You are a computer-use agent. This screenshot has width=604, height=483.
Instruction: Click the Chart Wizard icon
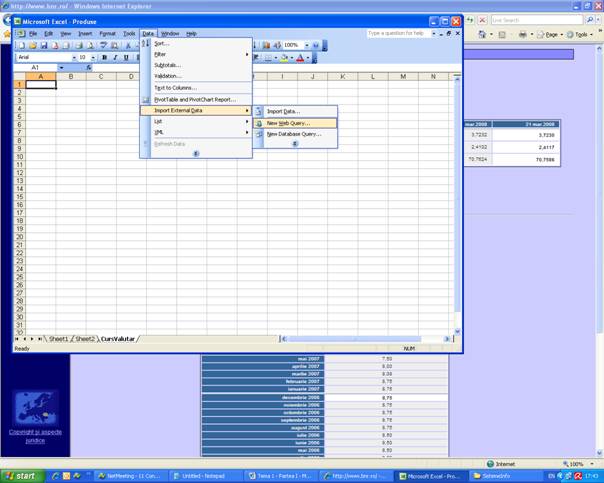pos(266,45)
